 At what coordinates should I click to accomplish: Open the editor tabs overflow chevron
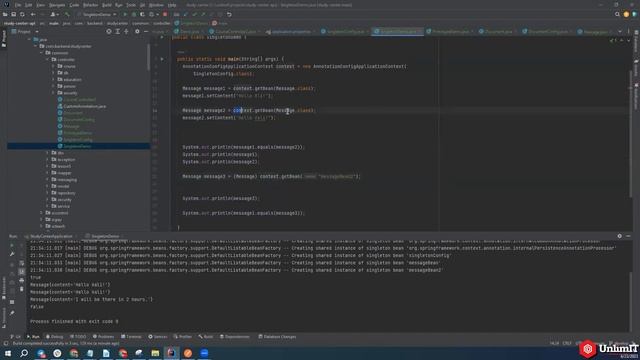tap(620, 31)
